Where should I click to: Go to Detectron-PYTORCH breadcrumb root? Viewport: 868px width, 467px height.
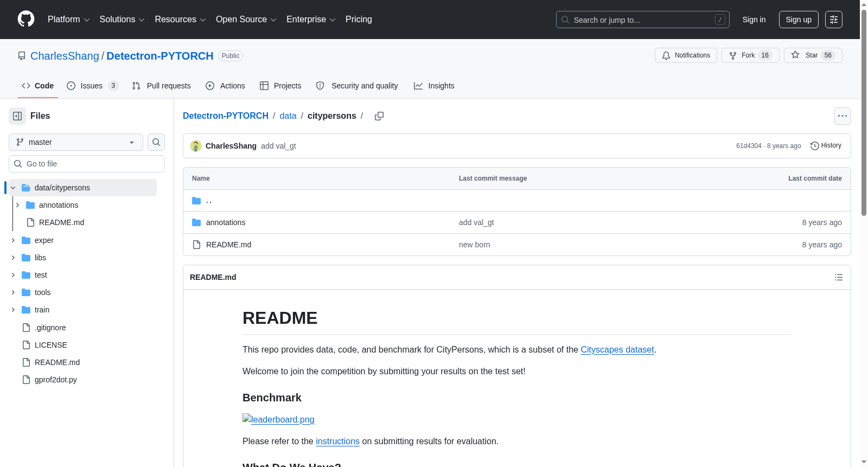pyautogui.click(x=226, y=116)
